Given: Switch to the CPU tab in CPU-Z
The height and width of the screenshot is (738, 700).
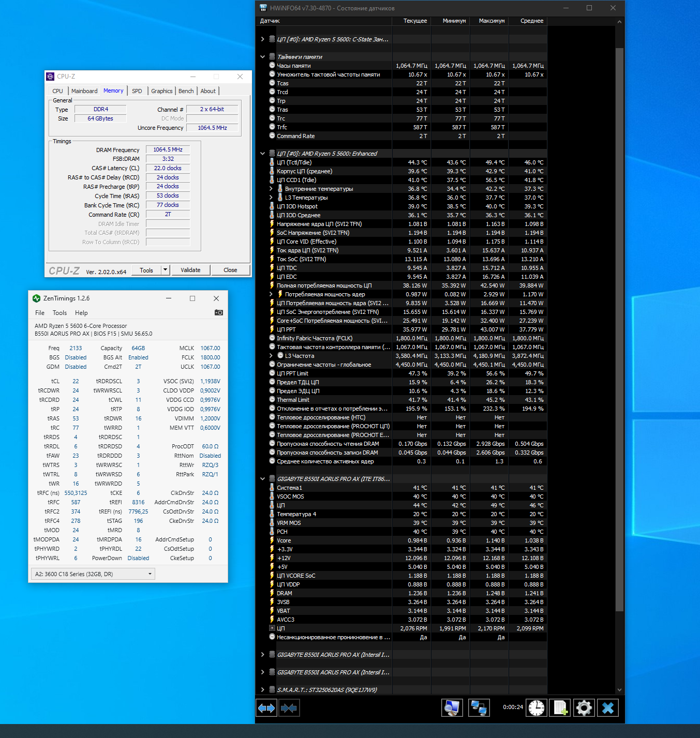Looking at the screenshot, I should point(57,91).
